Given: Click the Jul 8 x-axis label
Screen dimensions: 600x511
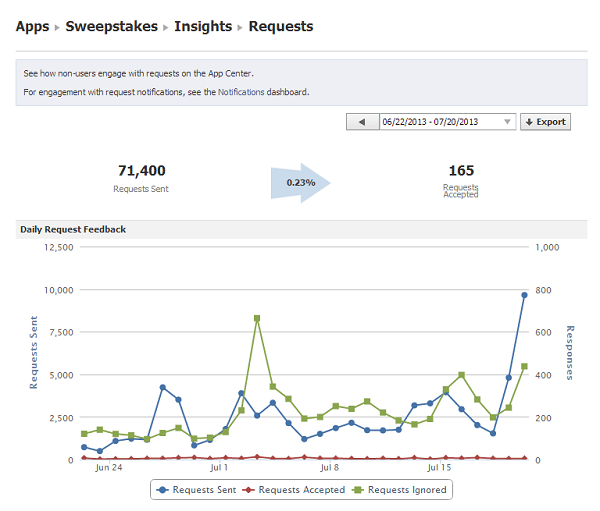Looking at the screenshot, I should pos(328,467).
